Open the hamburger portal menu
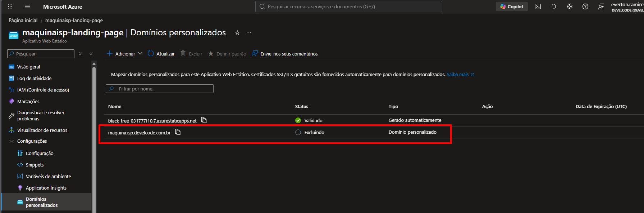The height and width of the screenshot is (213, 644). (27, 6)
